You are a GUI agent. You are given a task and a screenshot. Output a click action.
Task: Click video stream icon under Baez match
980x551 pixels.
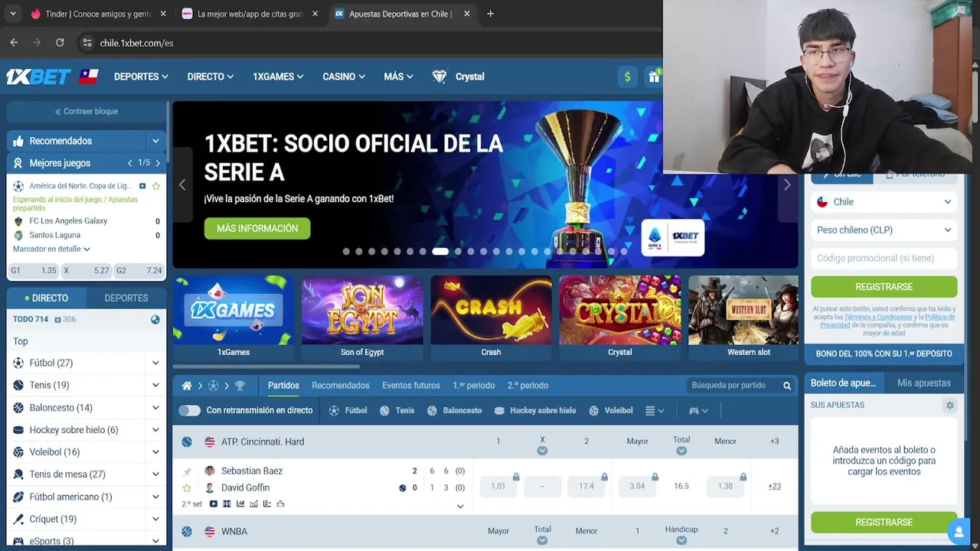[x=214, y=504]
